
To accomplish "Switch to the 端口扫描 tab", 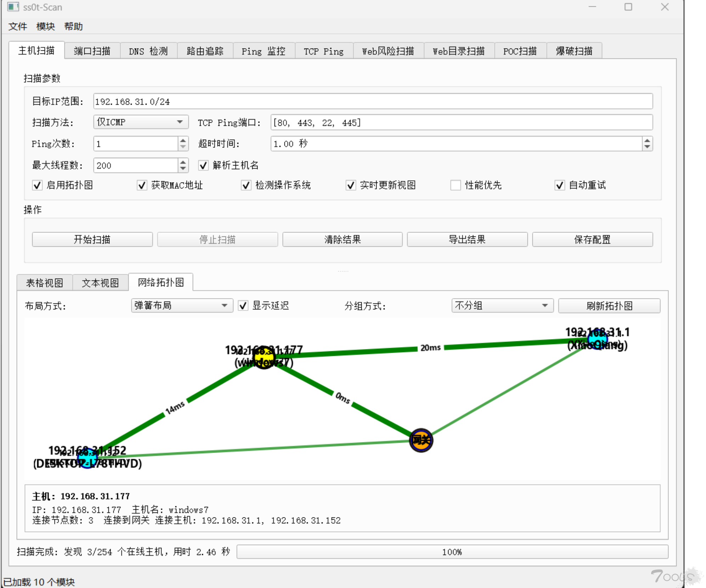I will pyautogui.click(x=92, y=51).
